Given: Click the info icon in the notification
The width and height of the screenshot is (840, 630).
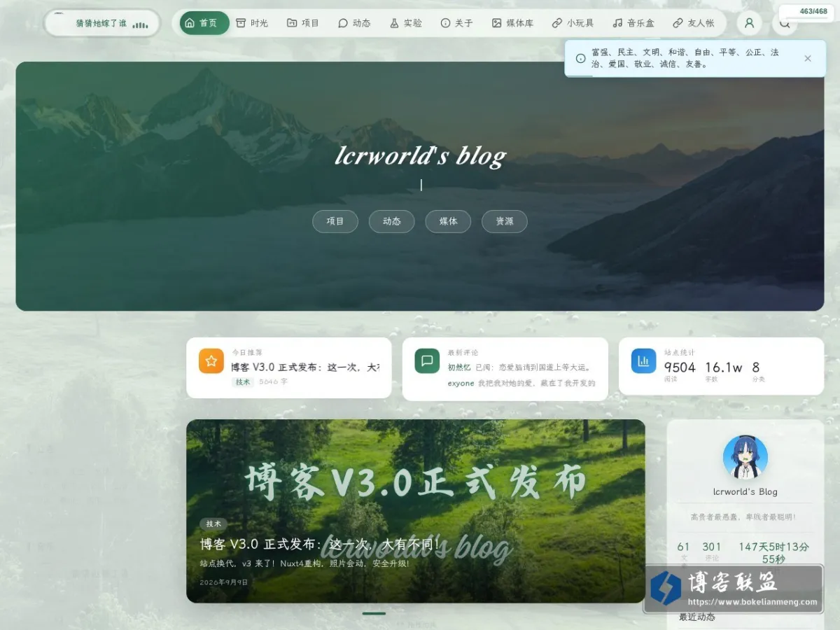Looking at the screenshot, I should point(580,58).
